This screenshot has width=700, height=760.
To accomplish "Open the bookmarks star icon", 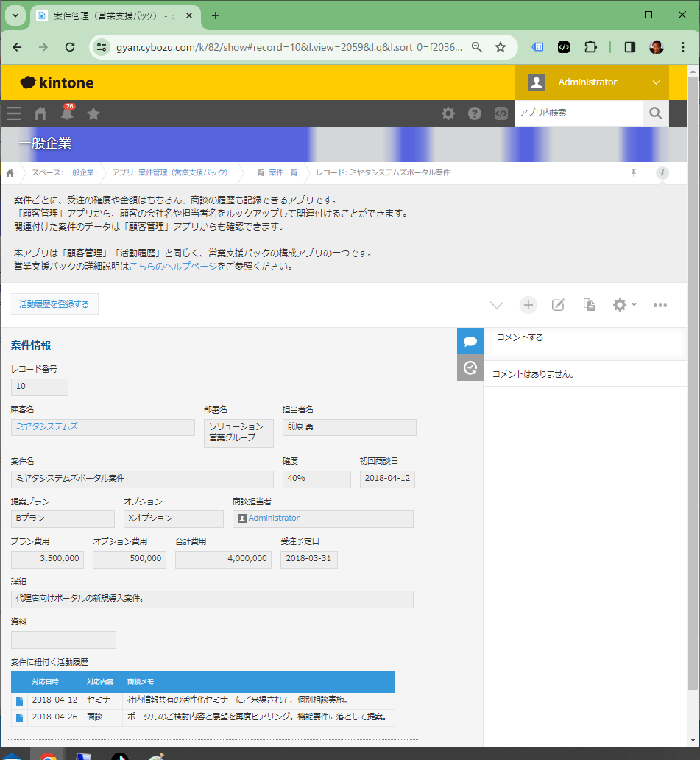I will tap(93, 113).
